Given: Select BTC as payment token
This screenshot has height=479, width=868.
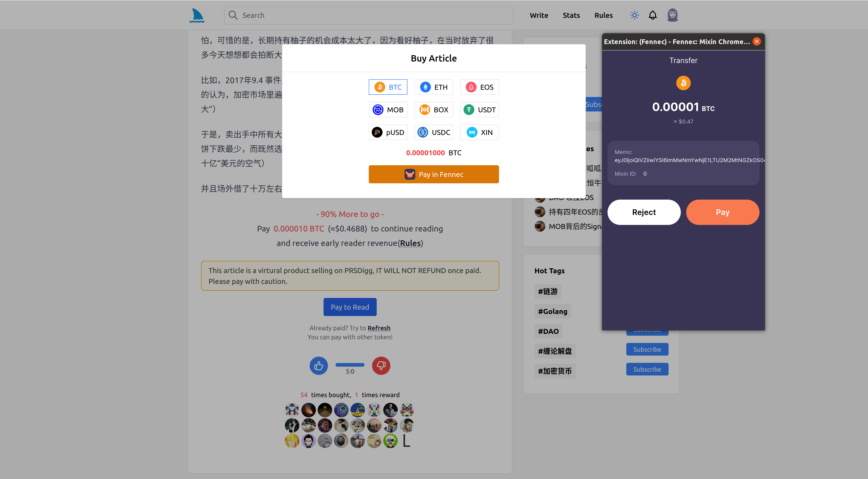Looking at the screenshot, I should 388,87.
